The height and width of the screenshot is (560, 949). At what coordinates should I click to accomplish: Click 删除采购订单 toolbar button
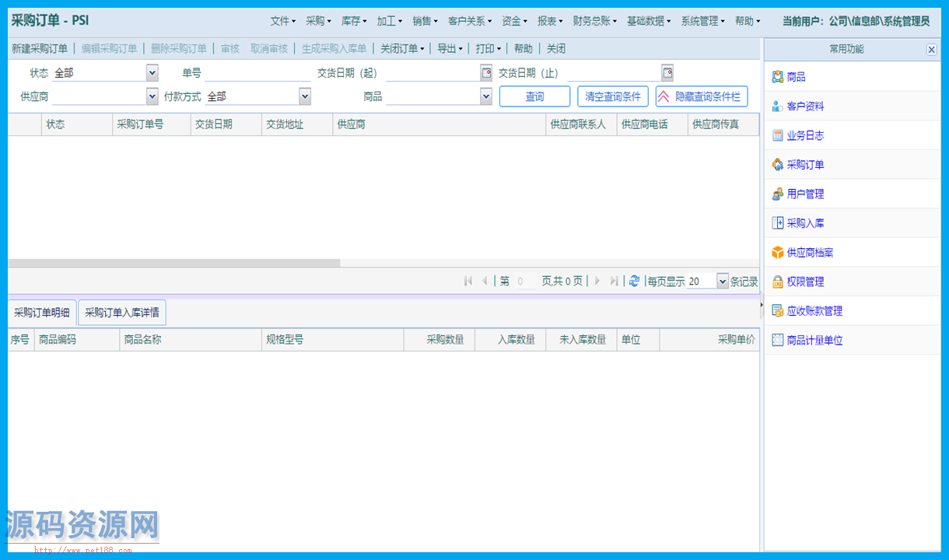click(179, 49)
